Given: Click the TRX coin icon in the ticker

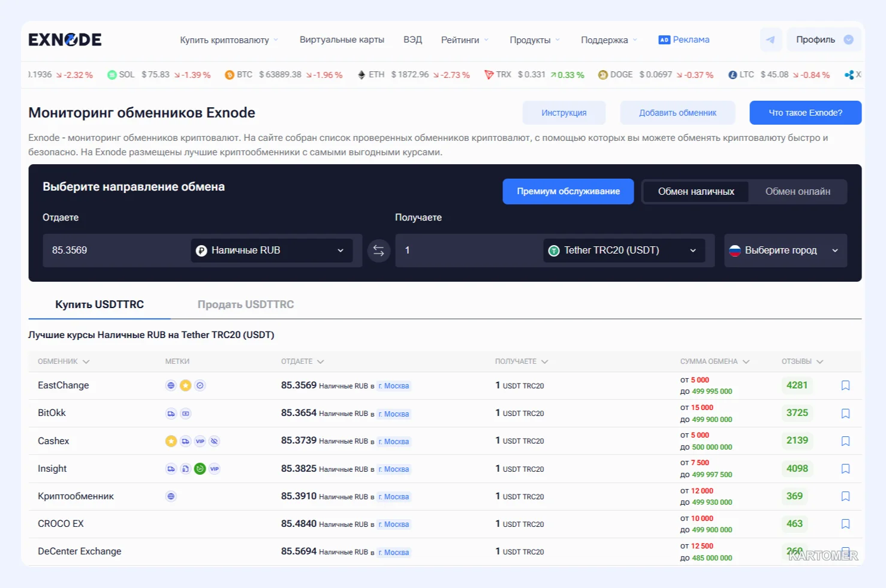Looking at the screenshot, I should 489,75.
